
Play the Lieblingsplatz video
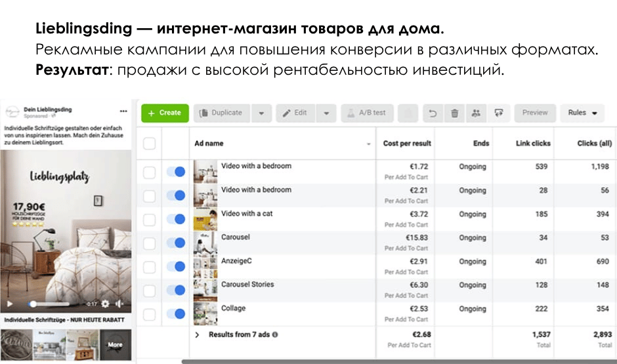click(11, 304)
